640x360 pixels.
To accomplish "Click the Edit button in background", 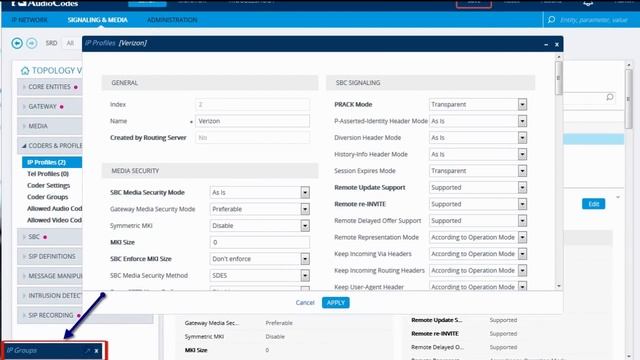I will [x=593, y=204].
